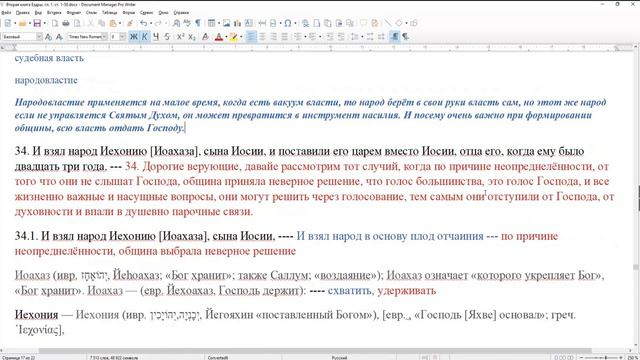Open a file with the folder icon
This screenshot has width=640, height=360.
[x=22, y=23]
